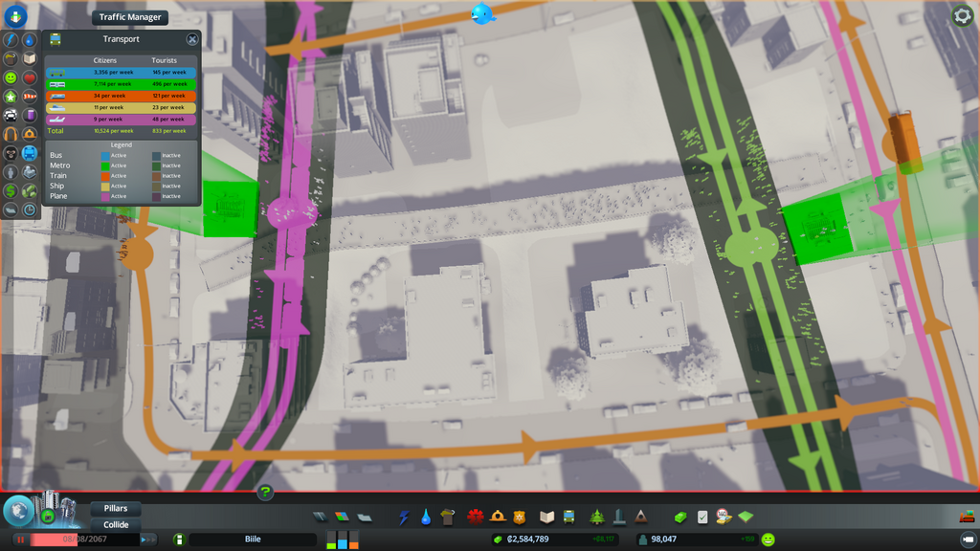Open the Noise pollution info view
Image resolution: width=980 pixels, height=551 pixels.
point(11,134)
